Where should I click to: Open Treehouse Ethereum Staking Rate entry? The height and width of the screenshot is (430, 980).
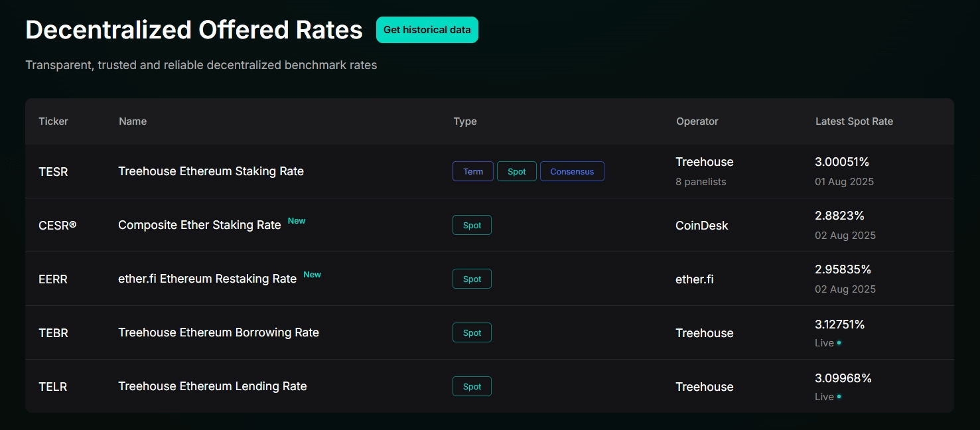[211, 171]
